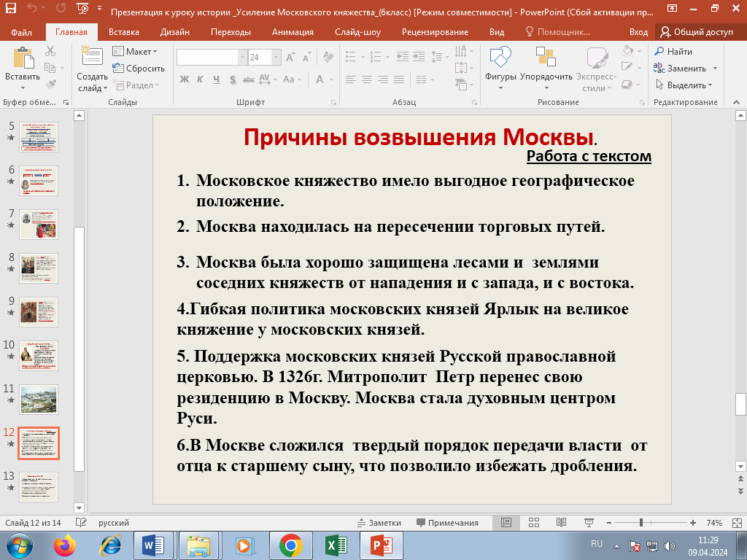Select slide 7 thumbnail
The height and width of the screenshot is (560, 747).
39,225
